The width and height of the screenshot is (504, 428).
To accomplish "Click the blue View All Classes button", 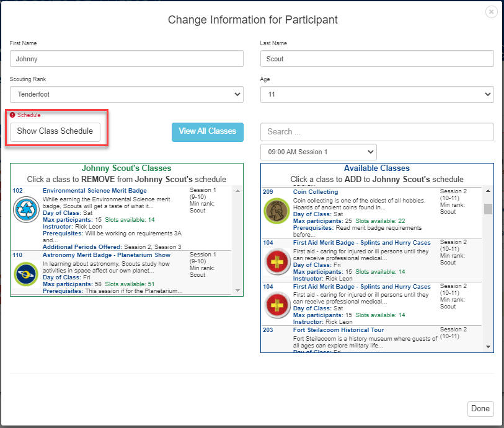I will (x=207, y=131).
